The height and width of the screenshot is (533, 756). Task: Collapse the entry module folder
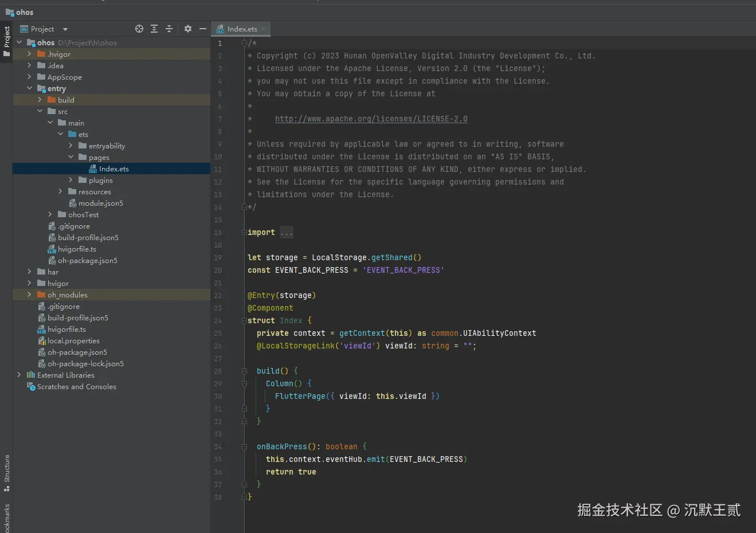tap(29, 88)
